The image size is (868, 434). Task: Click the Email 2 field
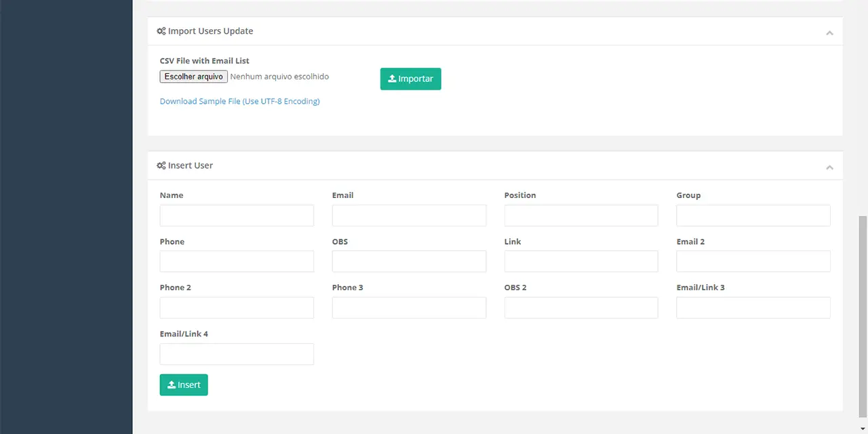pyautogui.click(x=753, y=262)
